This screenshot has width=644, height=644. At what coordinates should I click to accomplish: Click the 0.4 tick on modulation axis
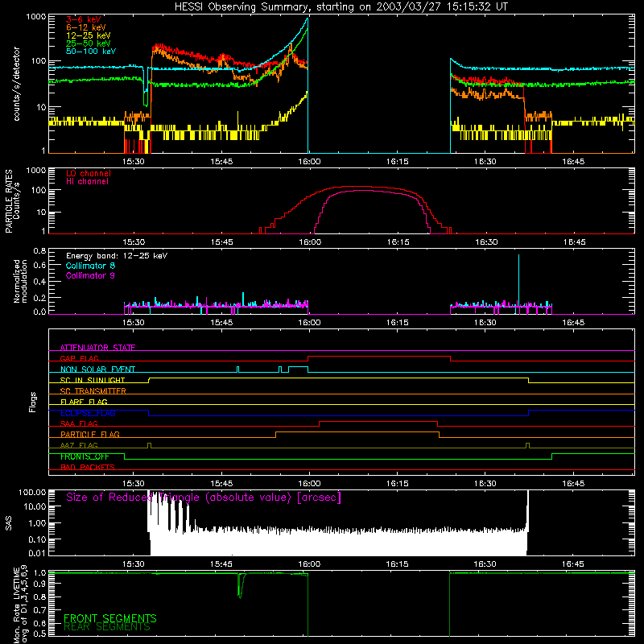point(39,282)
